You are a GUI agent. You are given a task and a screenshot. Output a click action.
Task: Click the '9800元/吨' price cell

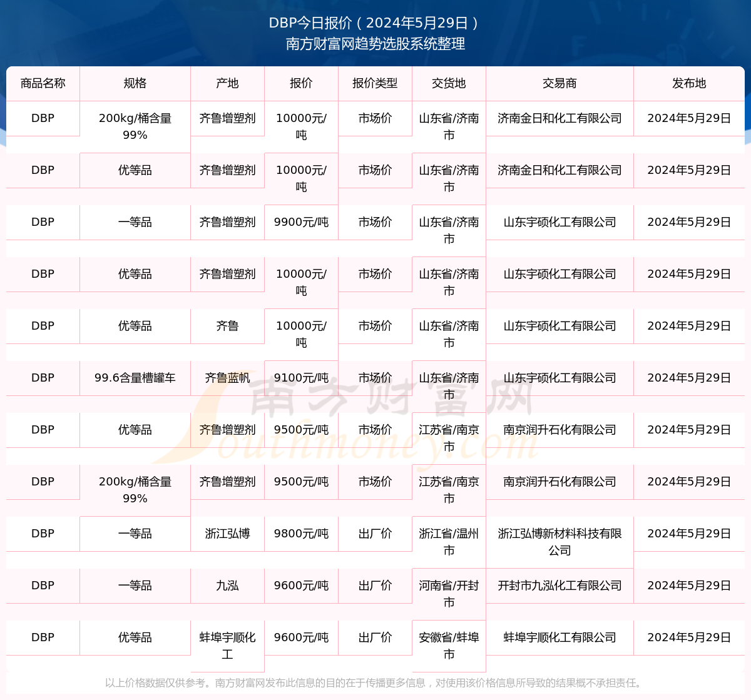click(301, 534)
